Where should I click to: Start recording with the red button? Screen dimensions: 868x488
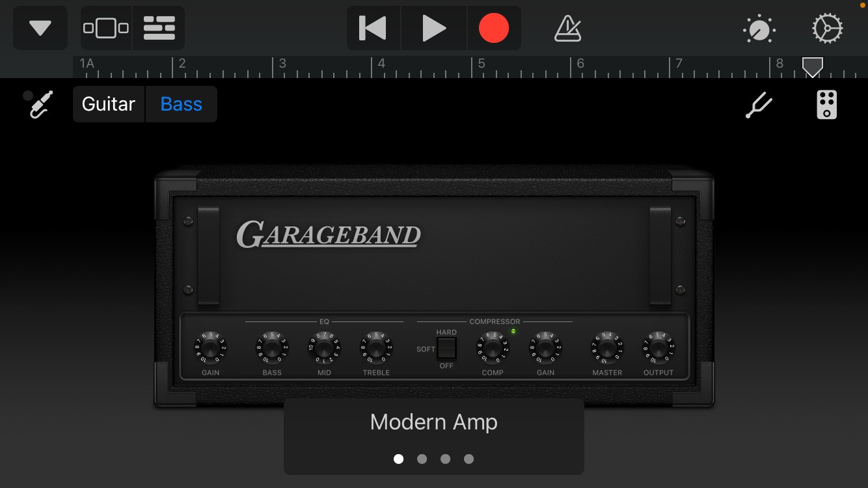click(x=494, y=28)
